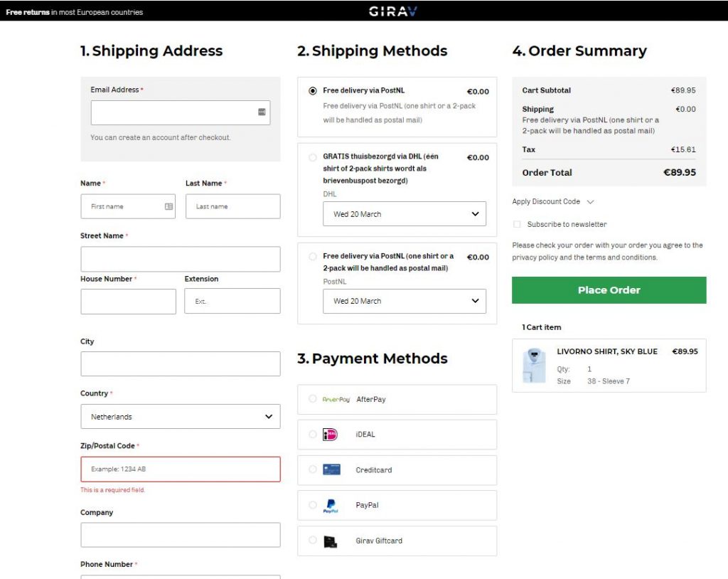
Task: Click the GIRAV logo in header
Action: coord(392,11)
